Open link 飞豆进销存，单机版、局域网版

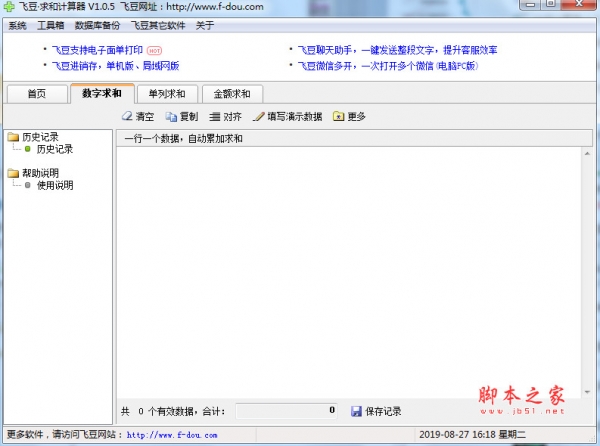[116, 66]
